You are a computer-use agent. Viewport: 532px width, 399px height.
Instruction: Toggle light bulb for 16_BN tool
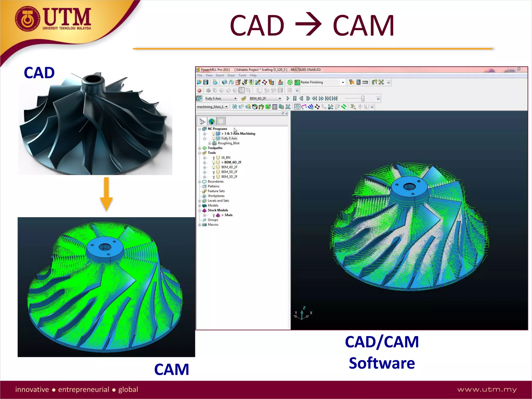click(x=214, y=158)
